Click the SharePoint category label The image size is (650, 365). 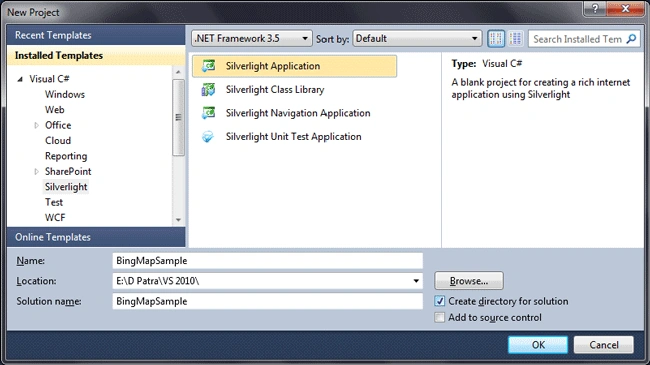[x=68, y=171]
